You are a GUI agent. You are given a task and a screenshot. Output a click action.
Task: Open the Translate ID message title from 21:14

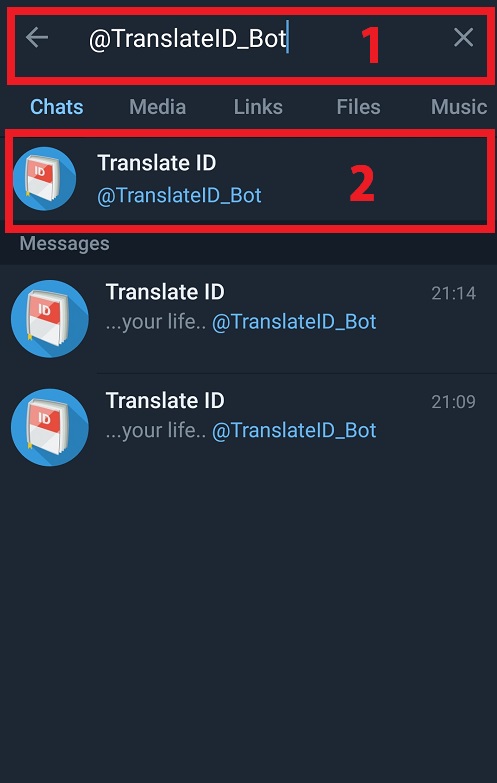[x=165, y=292]
